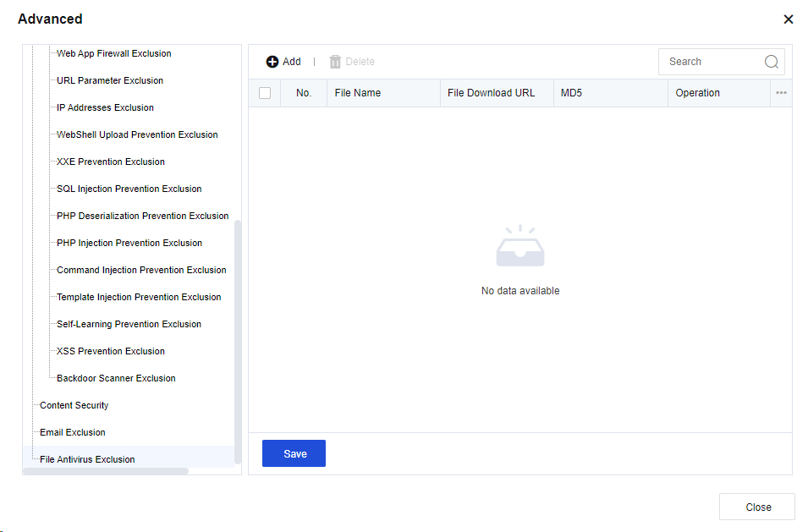Select Email Exclusion in the tree
808x532 pixels.
(x=73, y=432)
